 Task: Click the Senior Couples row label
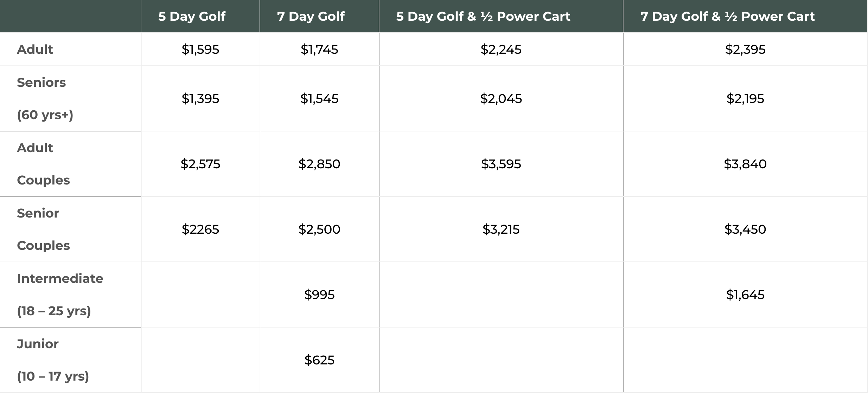(x=43, y=229)
